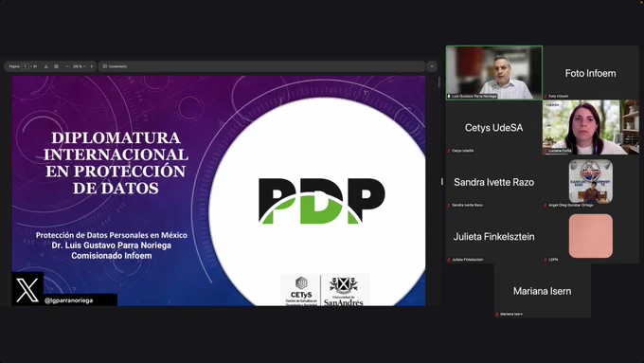Viewport: 644px width, 363px height.
Task: Click muted mic icon of LGPN
Action: click(x=546, y=260)
